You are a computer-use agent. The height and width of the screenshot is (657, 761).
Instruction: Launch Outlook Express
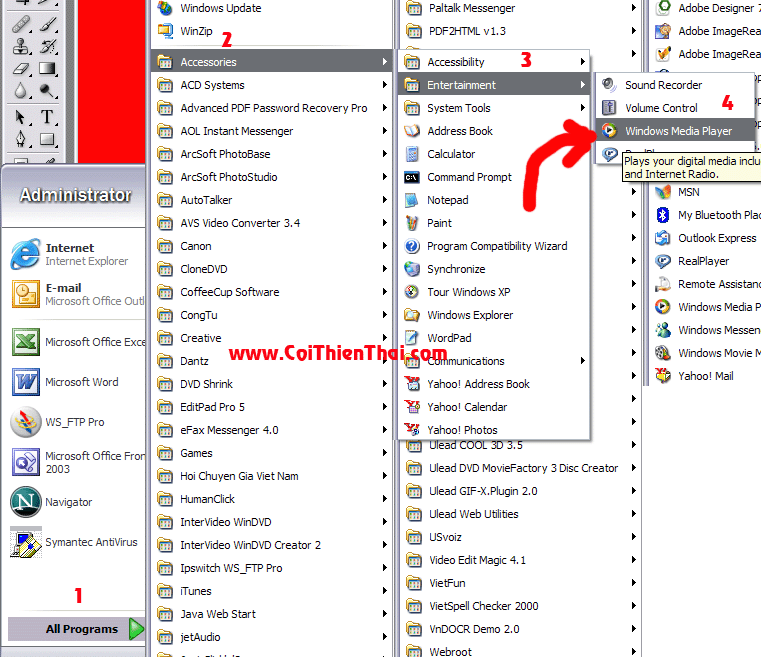(707, 238)
